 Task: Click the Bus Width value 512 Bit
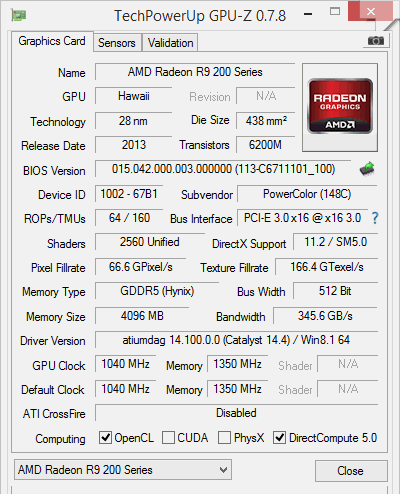coord(335,291)
